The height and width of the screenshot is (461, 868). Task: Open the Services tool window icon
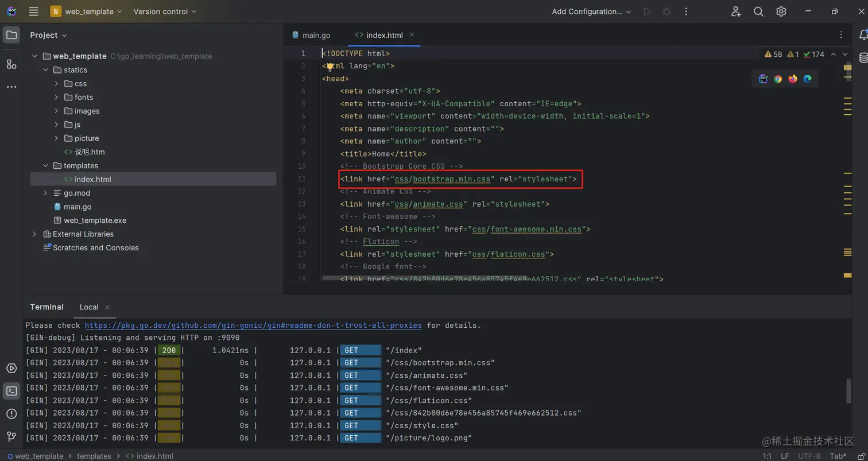pos(11,368)
